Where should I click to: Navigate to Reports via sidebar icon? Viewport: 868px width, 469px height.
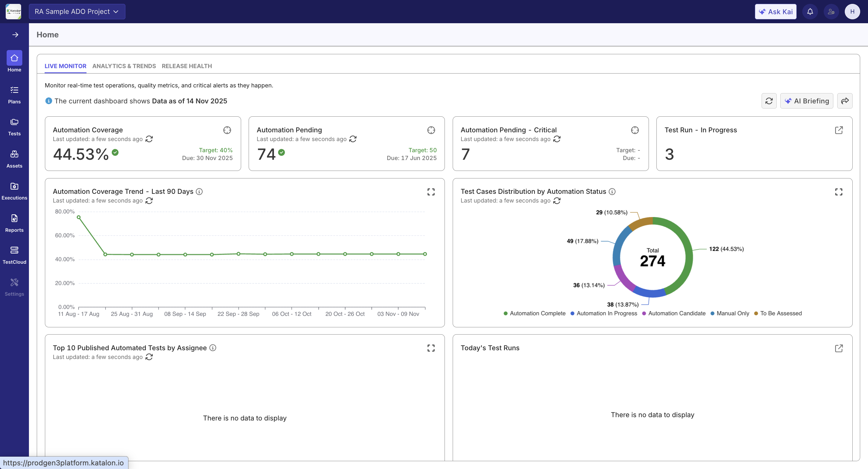tap(14, 222)
